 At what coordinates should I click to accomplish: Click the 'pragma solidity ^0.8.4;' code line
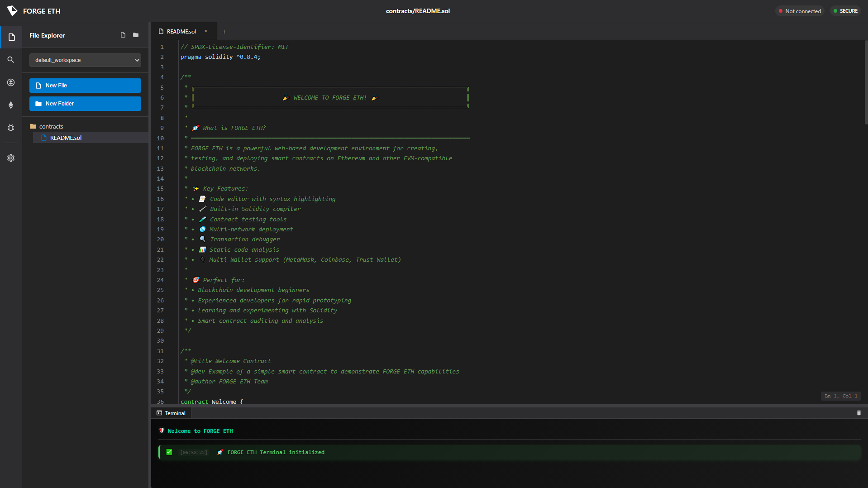220,57
